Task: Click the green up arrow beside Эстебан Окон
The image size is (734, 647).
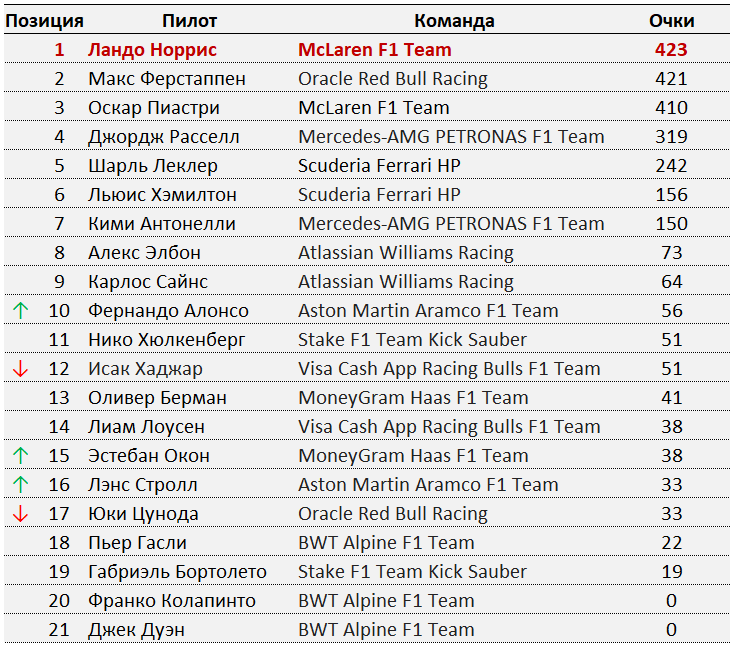Action: pyautogui.click(x=20, y=456)
